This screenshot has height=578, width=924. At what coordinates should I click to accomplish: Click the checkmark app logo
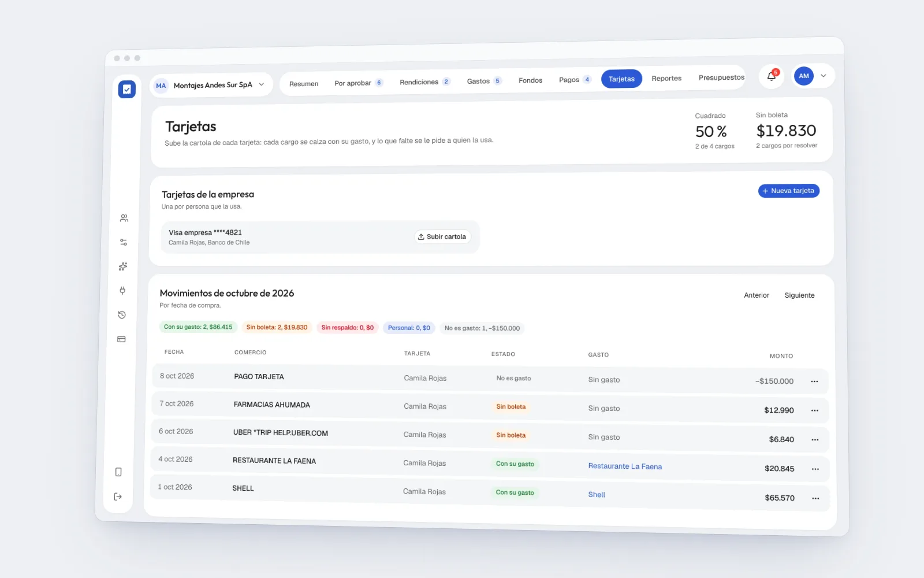[126, 89]
